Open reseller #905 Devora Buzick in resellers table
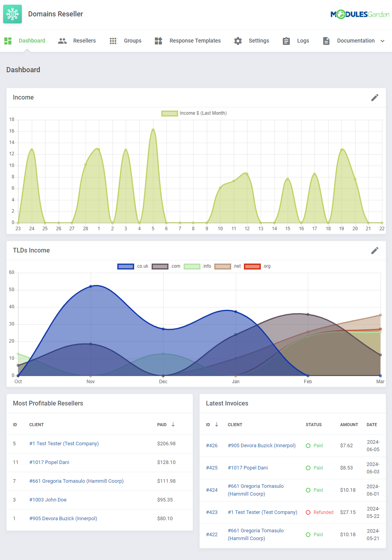392x560 pixels. coord(63,519)
